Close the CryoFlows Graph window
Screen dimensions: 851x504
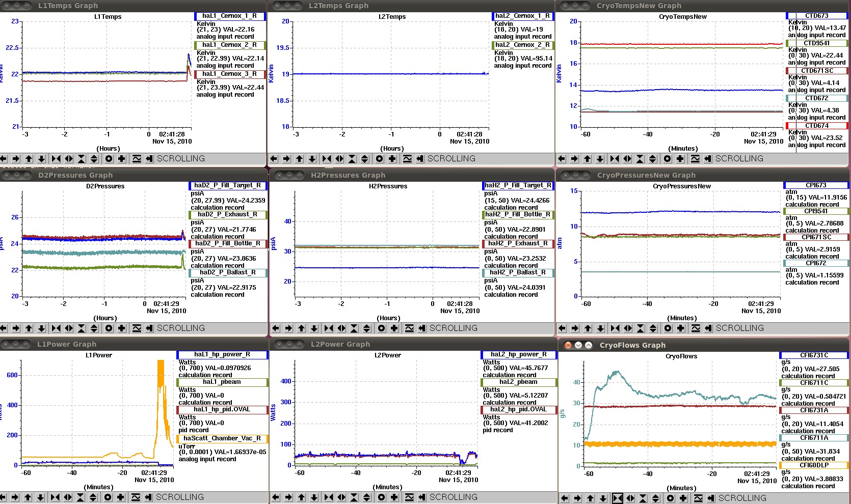pyautogui.click(x=568, y=345)
